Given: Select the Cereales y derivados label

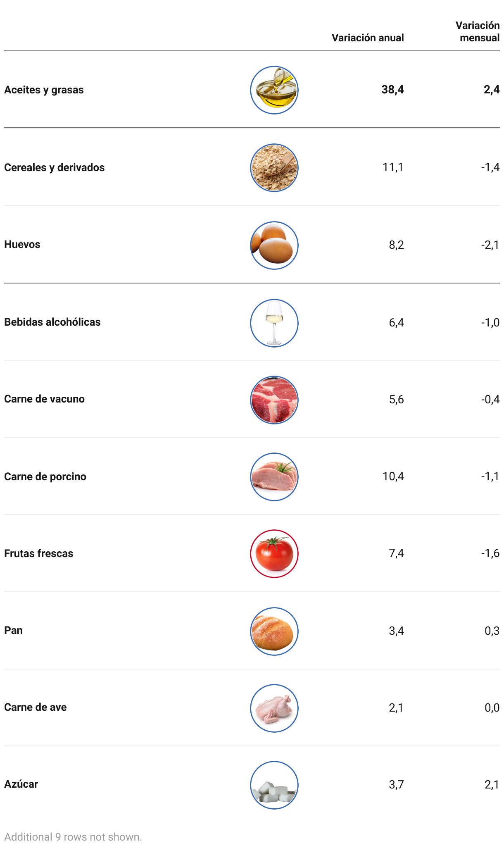Looking at the screenshot, I should 55,168.
